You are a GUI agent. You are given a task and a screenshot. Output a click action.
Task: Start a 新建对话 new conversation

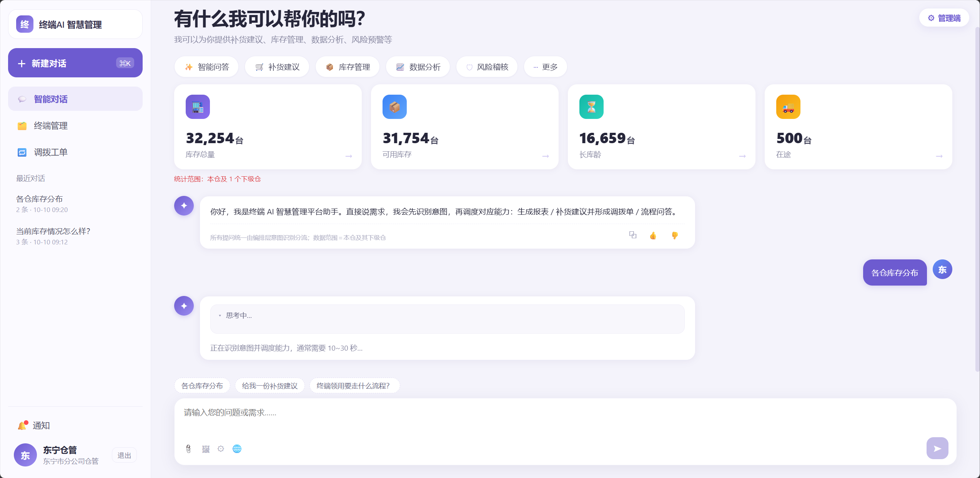(75, 63)
